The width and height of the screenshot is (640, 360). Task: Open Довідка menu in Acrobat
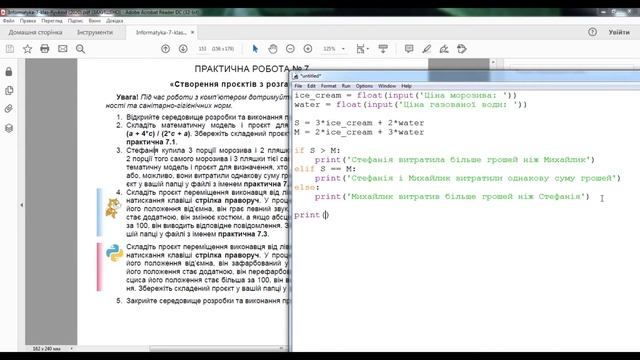[x=115, y=20]
